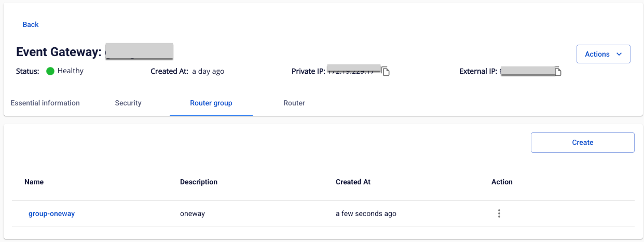The image size is (644, 242).
Task: Click the Event Gateway heading text
Action: pos(58,52)
